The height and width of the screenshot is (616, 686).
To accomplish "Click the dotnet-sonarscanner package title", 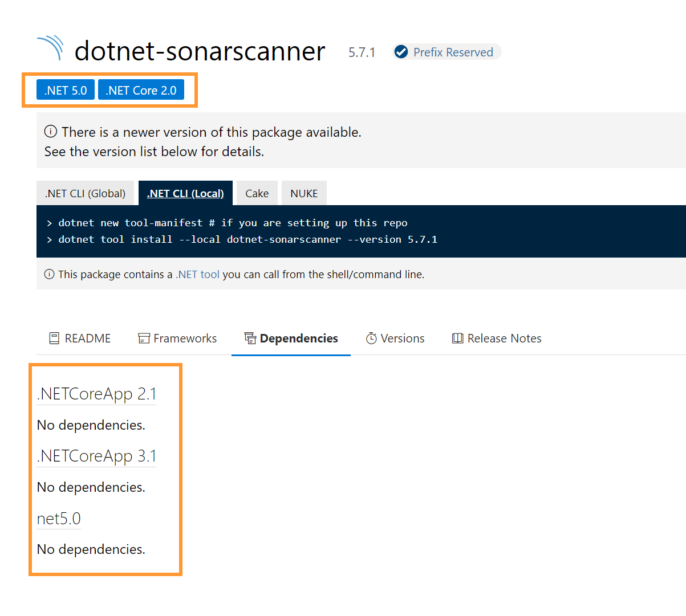I will click(200, 51).
